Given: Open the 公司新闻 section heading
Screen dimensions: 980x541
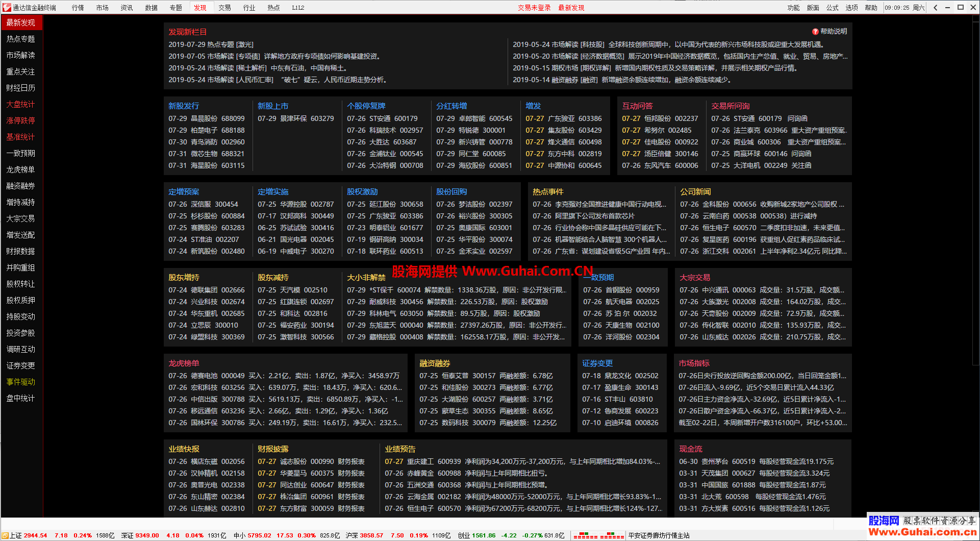Looking at the screenshot, I should click(695, 191).
